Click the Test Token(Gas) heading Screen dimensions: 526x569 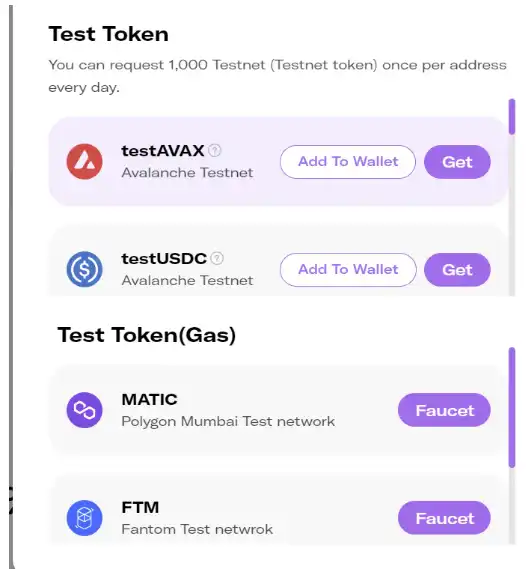(x=147, y=335)
